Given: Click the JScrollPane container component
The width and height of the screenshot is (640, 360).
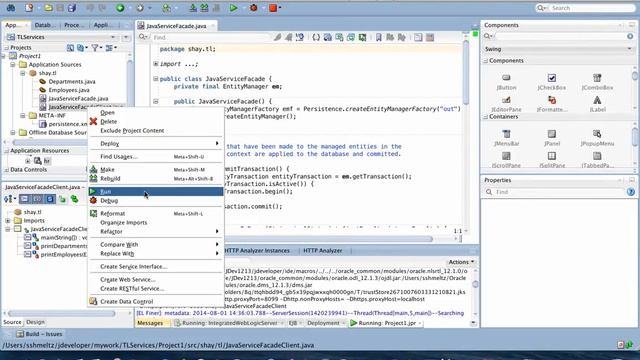Looking at the screenshot, I should [506, 160].
